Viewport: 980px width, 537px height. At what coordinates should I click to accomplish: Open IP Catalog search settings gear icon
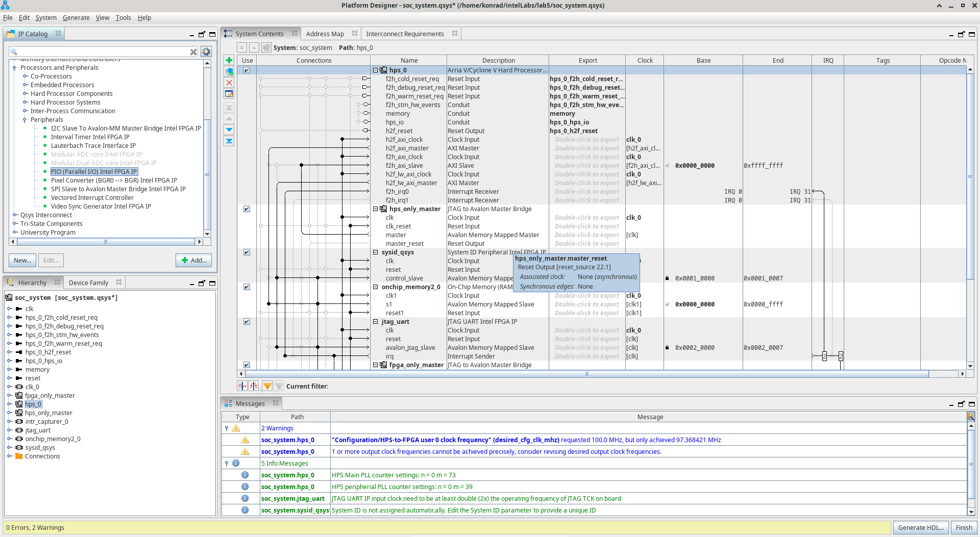206,52
